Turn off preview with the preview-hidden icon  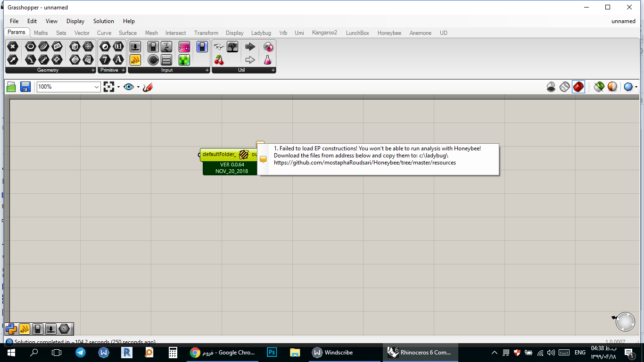(x=551, y=87)
